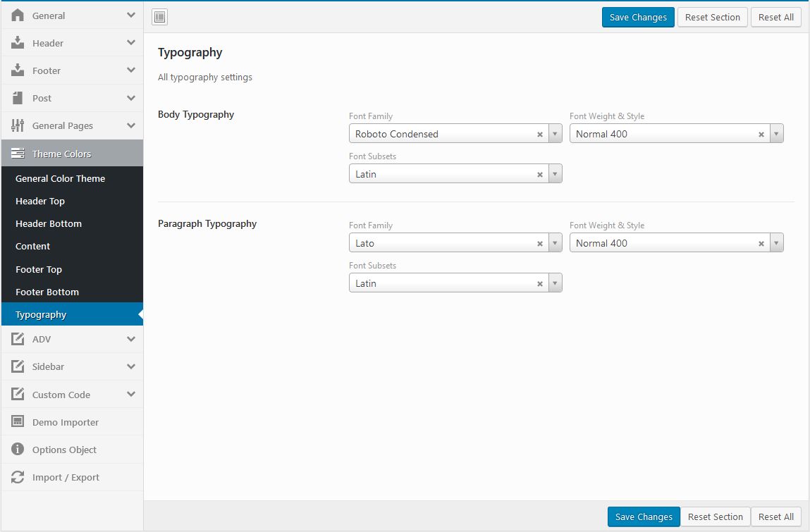This screenshot has width=810, height=532.
Task: Click the General Pages sliders icon
Action: click(18, 125)
